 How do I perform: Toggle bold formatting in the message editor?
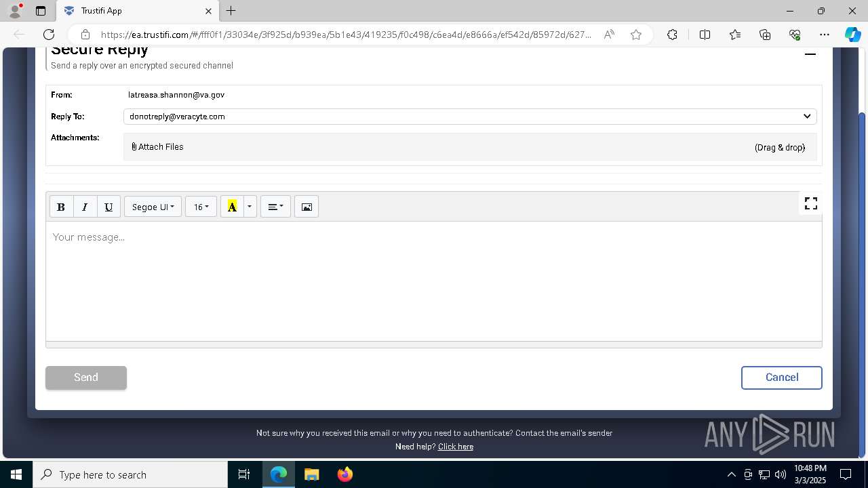tap(61, 207)
